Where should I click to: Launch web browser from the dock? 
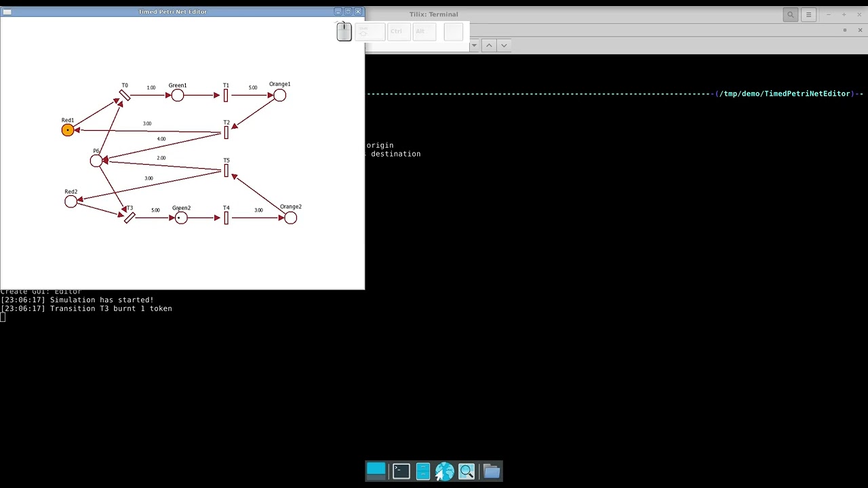tap(444, 471)
